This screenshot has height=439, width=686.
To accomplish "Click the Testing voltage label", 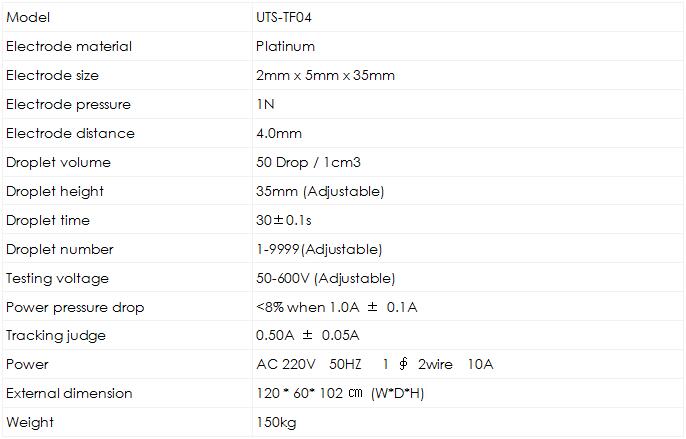I will pyautogui.click(x=57, y=278).
